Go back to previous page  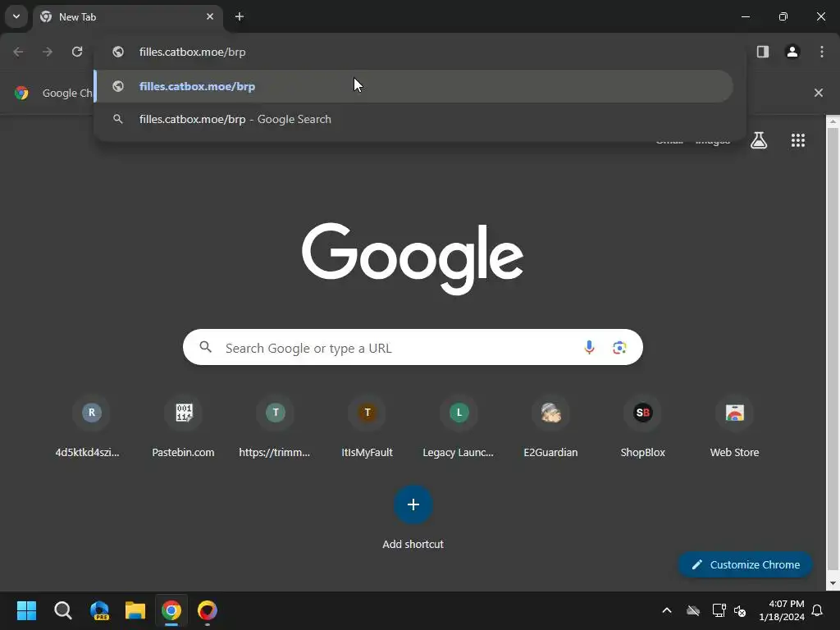pyautogui.click(x=18, y=52)
